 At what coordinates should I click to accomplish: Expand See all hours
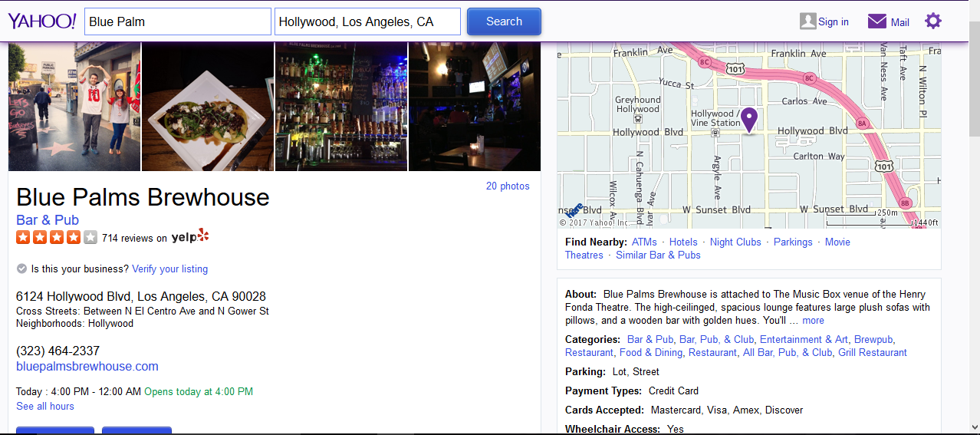tap(45, 407)
